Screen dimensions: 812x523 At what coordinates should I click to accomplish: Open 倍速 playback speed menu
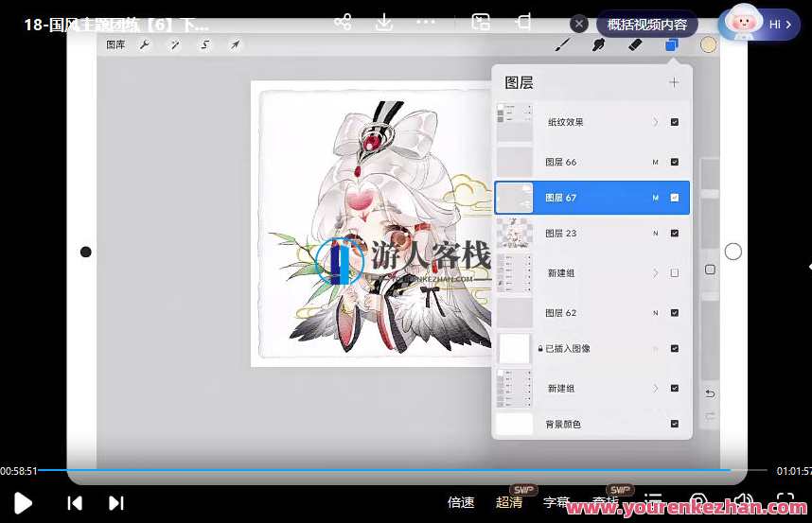pyautogui.click(x=461, y=502)
